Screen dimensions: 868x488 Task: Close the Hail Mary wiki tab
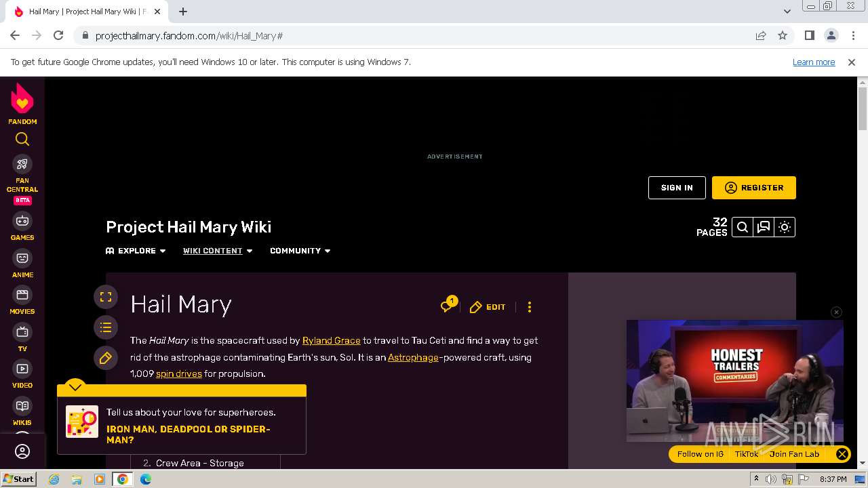[x=157, y=12]
